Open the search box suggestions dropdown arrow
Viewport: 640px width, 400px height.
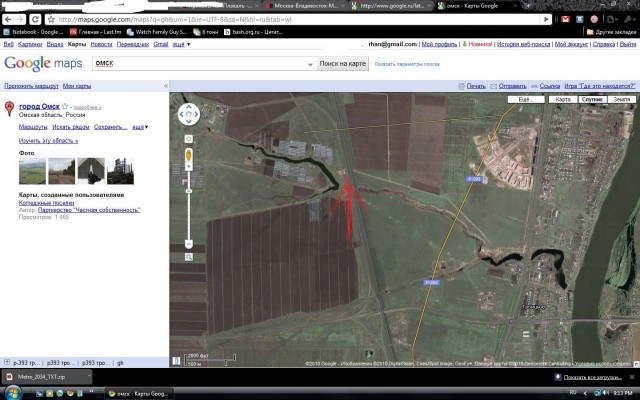310,64
